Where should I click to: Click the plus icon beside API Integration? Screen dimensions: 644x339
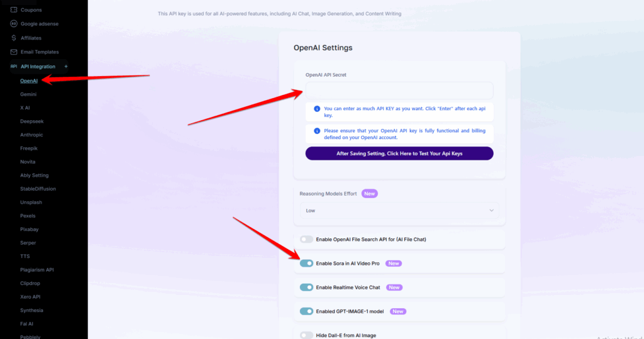(x=65, y=67)
